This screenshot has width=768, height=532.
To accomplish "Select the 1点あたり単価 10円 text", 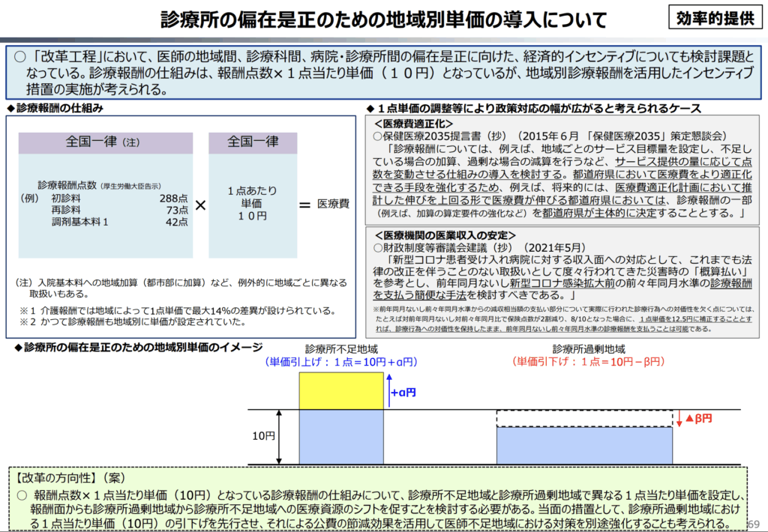I will 252,203.
